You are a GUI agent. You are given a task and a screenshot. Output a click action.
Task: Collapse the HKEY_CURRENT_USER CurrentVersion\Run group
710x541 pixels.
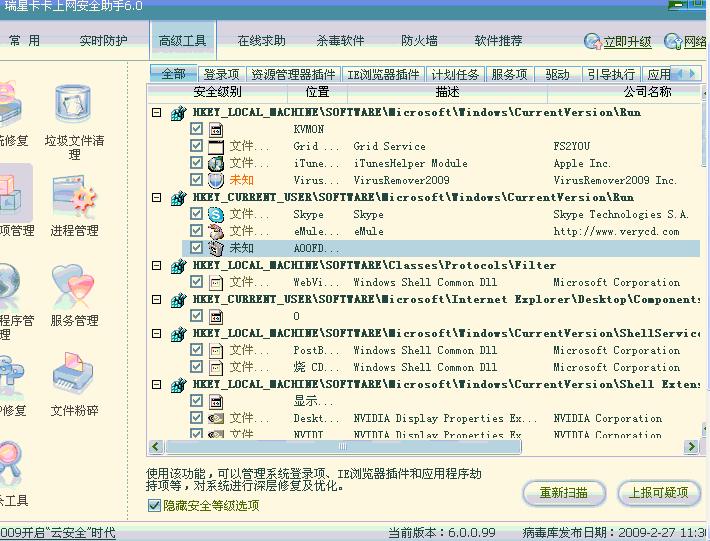pyautogui.click(x=157, y=197)
